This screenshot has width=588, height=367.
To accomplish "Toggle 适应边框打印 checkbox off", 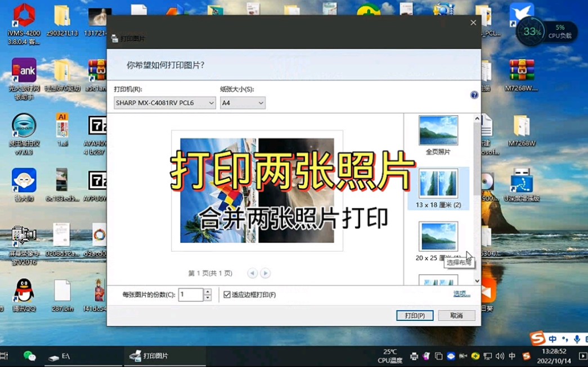I will tap(227, 294).
